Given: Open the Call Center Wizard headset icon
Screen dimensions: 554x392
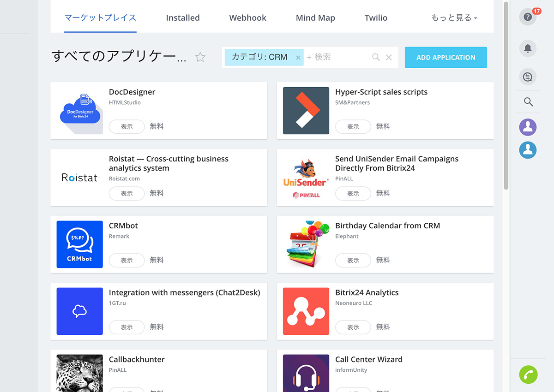Looking at the screenshot, I should (306, 373).
